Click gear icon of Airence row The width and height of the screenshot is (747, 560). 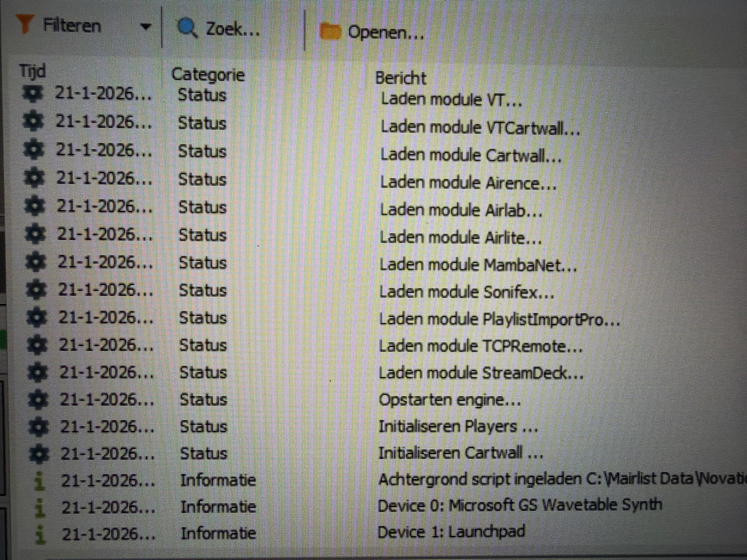[x=34, y=178]
